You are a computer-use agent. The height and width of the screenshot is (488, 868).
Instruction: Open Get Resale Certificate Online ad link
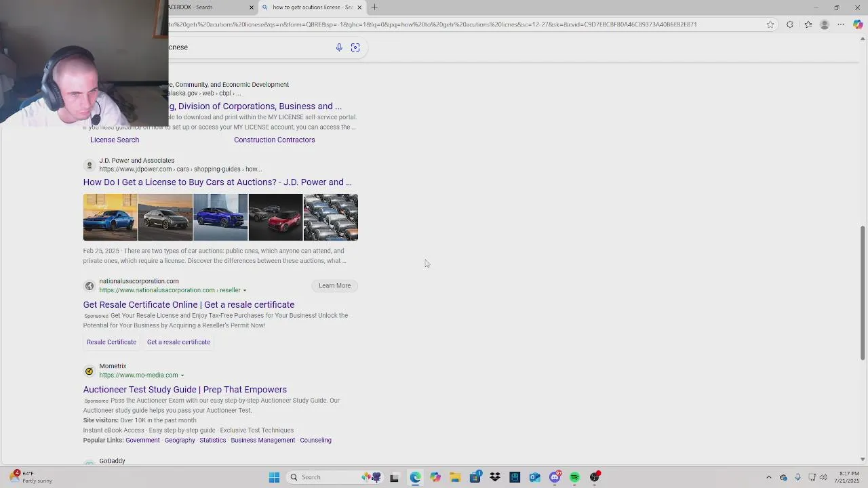pos(189,305)
